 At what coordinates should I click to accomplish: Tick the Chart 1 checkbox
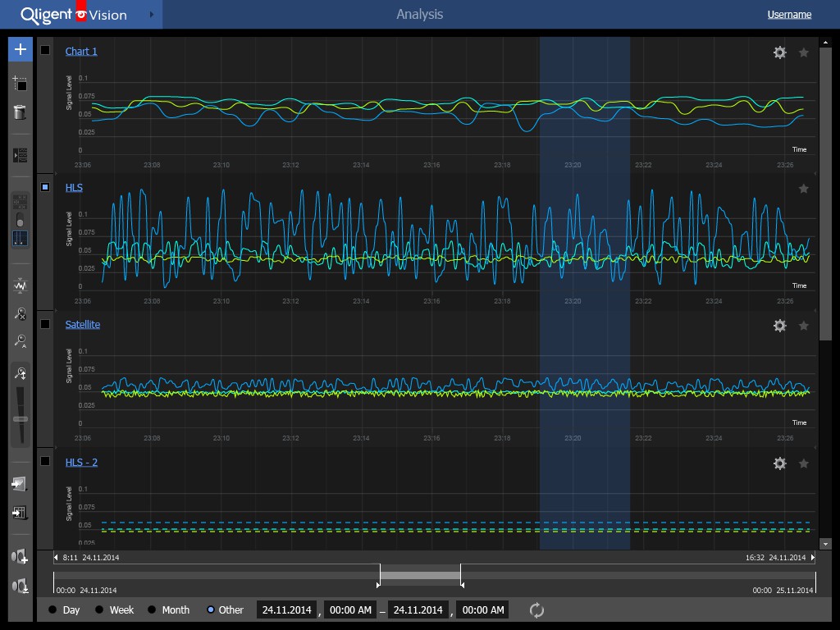click(x=46, y=50)
